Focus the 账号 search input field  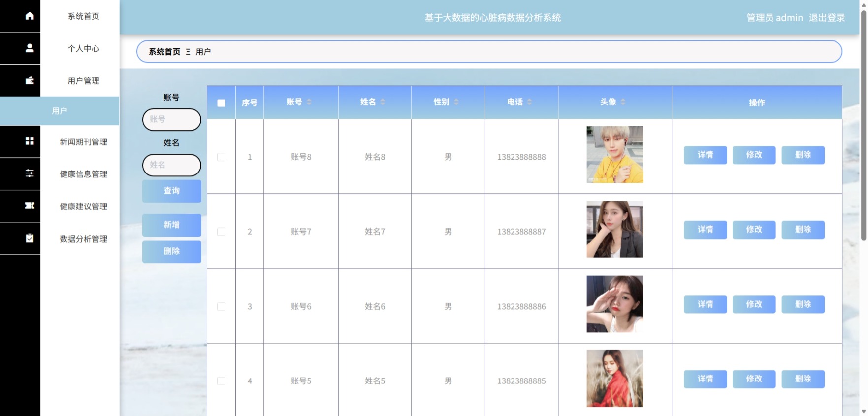point(172,119)
